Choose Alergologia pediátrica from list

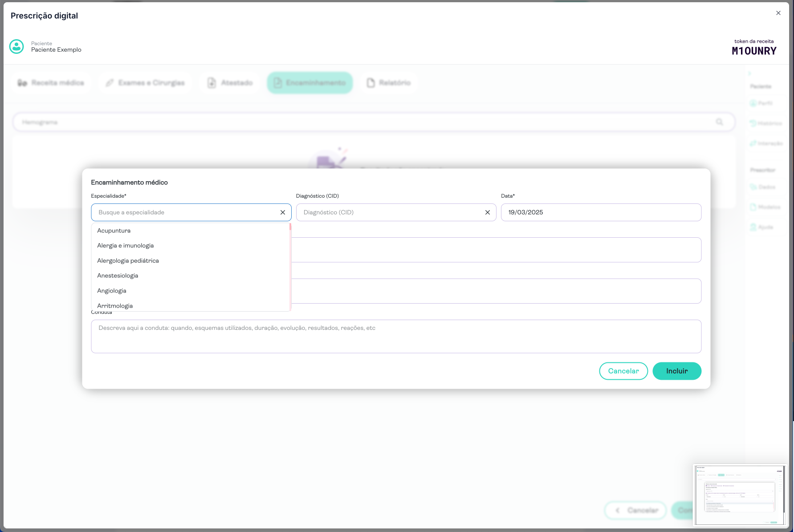(x=128, y=261)
